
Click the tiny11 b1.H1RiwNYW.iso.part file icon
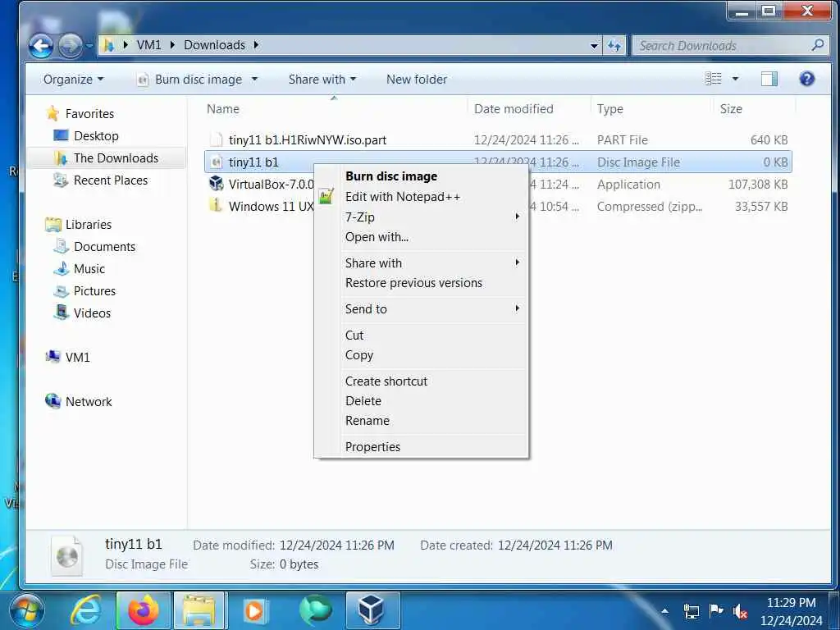(216, 139)
